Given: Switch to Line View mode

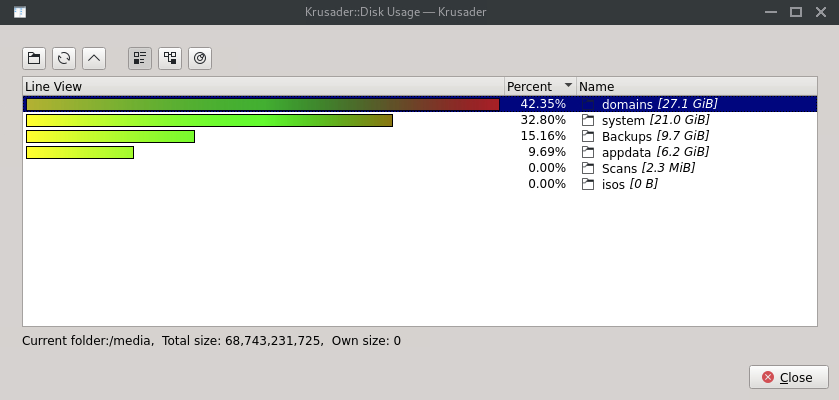Looking at the screenshot, I should tap(140, 58).
